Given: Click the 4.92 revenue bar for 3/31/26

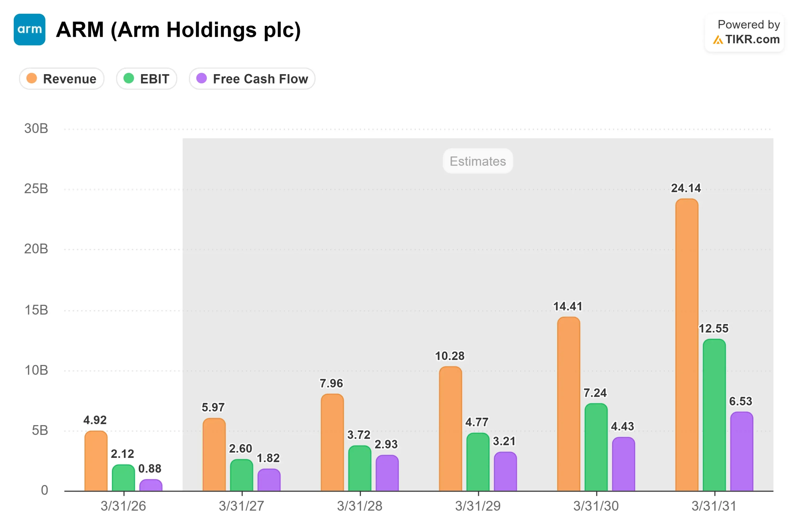Looking at the screenshot, I should [x=96, y=461].
